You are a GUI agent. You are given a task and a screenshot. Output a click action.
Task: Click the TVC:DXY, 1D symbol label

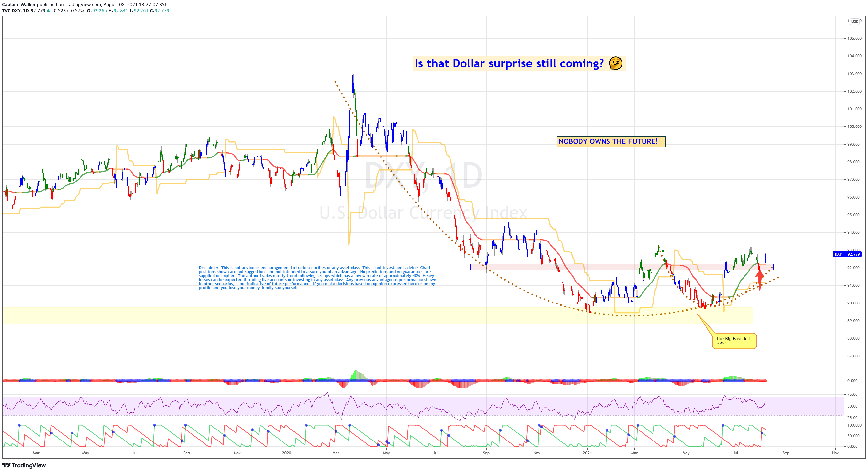pyautogui.click(x=15, y=11)
